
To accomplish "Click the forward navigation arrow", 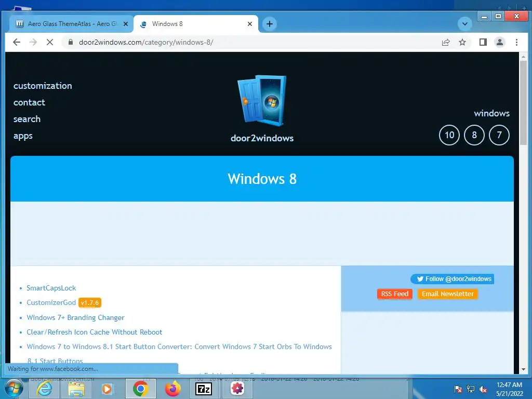I will (x=33, y=42).
